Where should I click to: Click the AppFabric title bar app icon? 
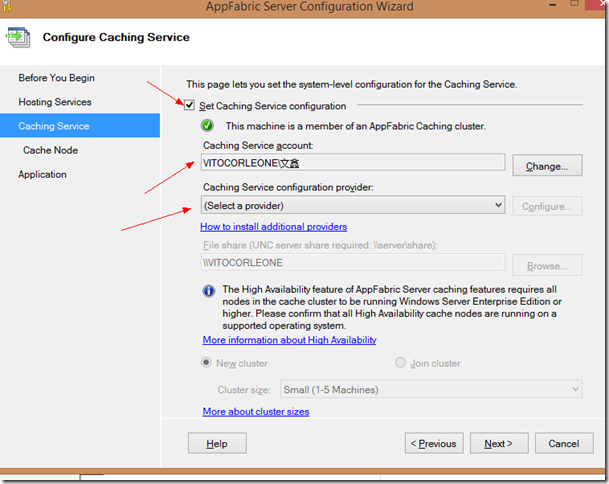7,5
